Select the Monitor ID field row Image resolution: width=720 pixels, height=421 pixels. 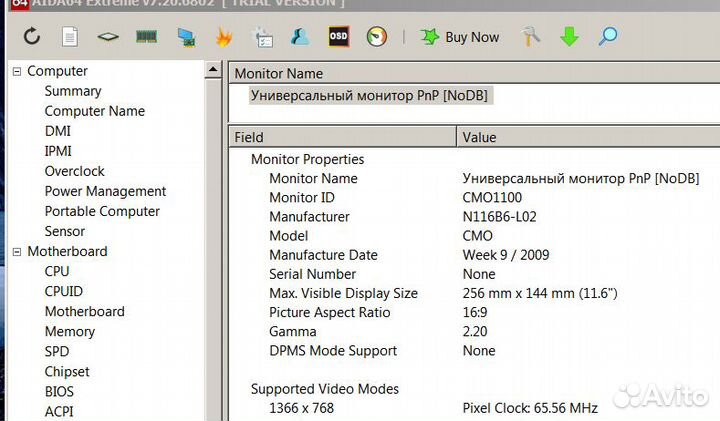point(302,198)
